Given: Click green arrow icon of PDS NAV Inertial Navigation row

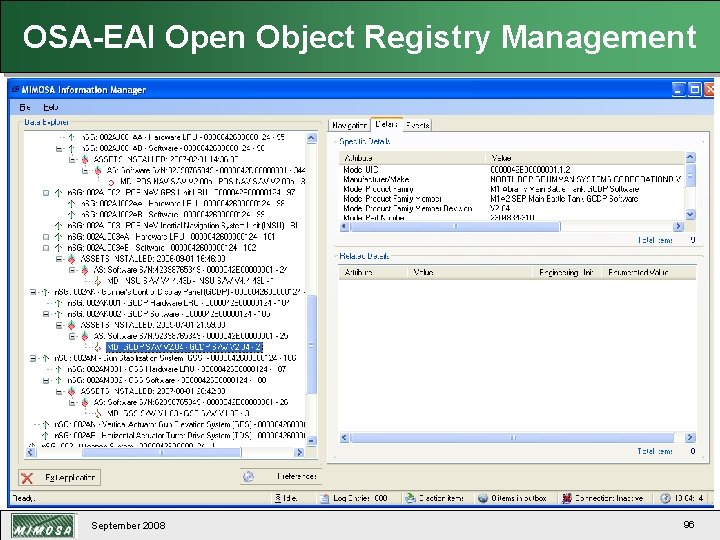Looking at the screenshot, I should pos(58,225).
